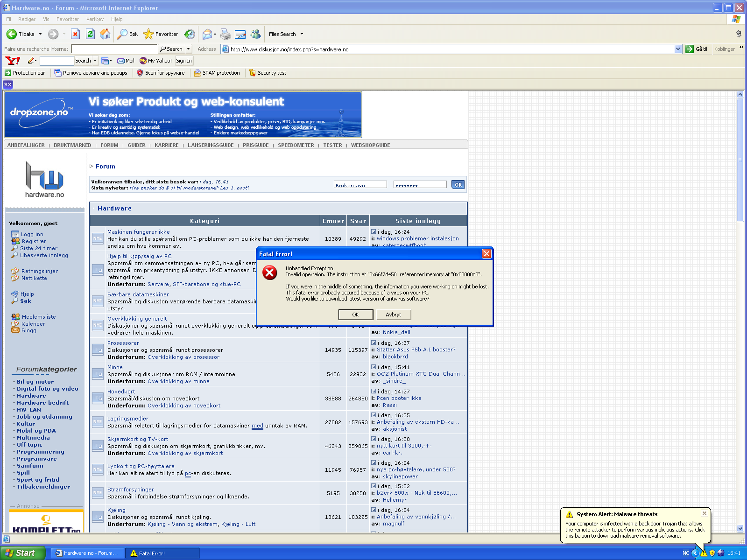
Task: Open Yahoo Mail toolbar button
Action: pos(126,61)
